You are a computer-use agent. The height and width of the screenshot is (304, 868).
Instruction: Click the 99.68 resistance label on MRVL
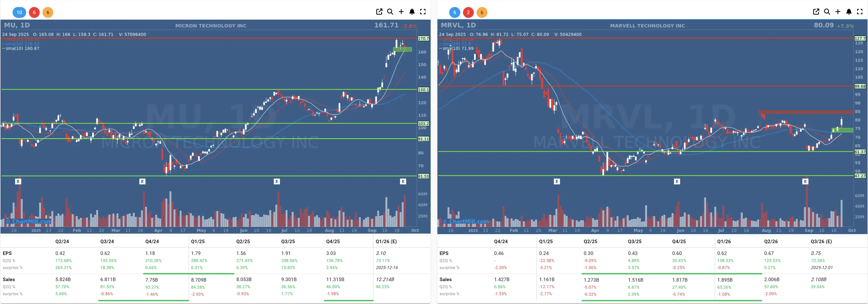click(x=860, y=86)
